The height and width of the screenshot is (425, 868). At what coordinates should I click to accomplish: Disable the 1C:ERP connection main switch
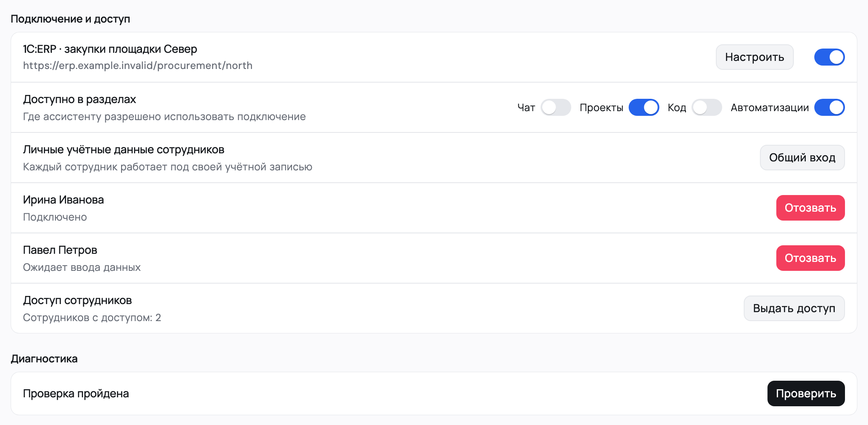click(829, 57)
